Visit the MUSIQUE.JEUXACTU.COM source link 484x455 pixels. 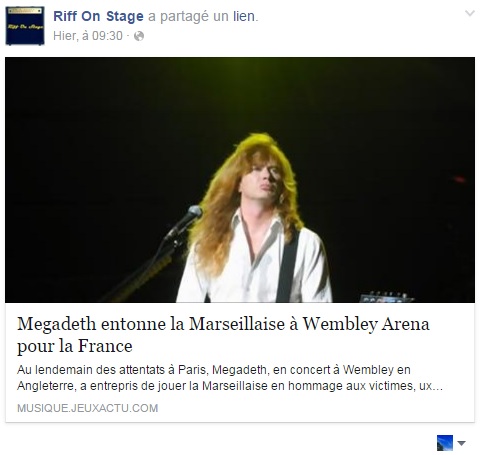click(x=88, y=408)
